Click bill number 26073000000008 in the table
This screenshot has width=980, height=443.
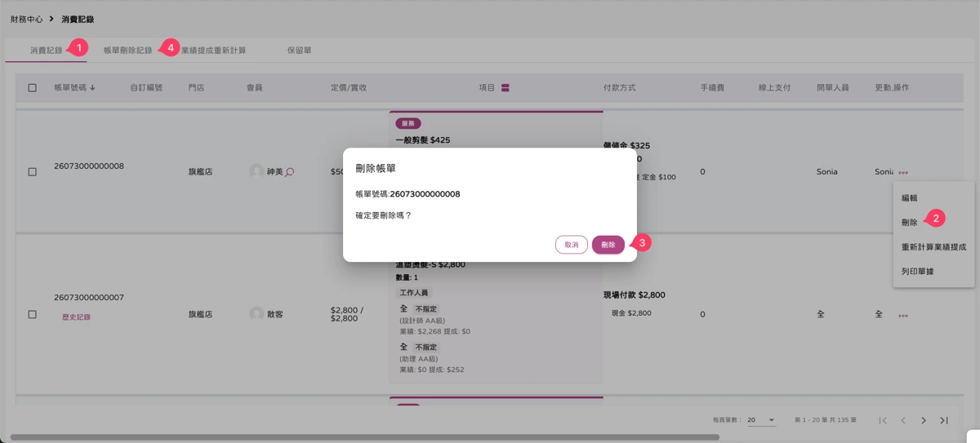(89, 166)
